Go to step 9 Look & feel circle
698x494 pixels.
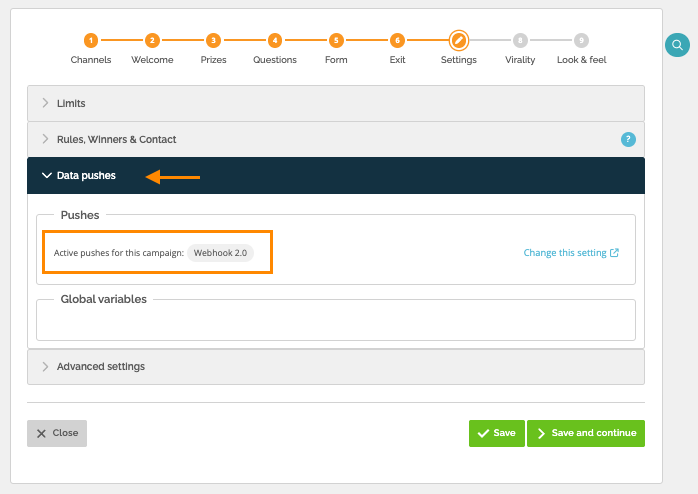[x=581, y=40]
